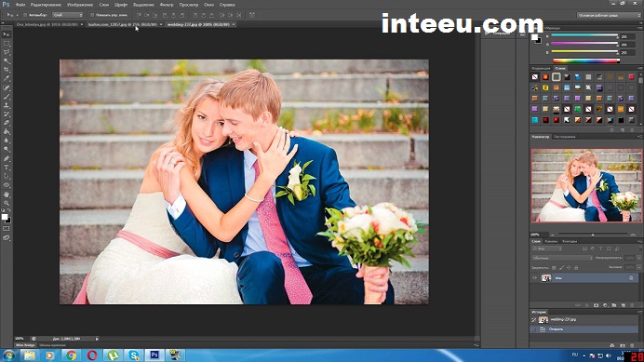Toggle lock position icon
Screen dimensions: 644x362
[x=569, y=267]
